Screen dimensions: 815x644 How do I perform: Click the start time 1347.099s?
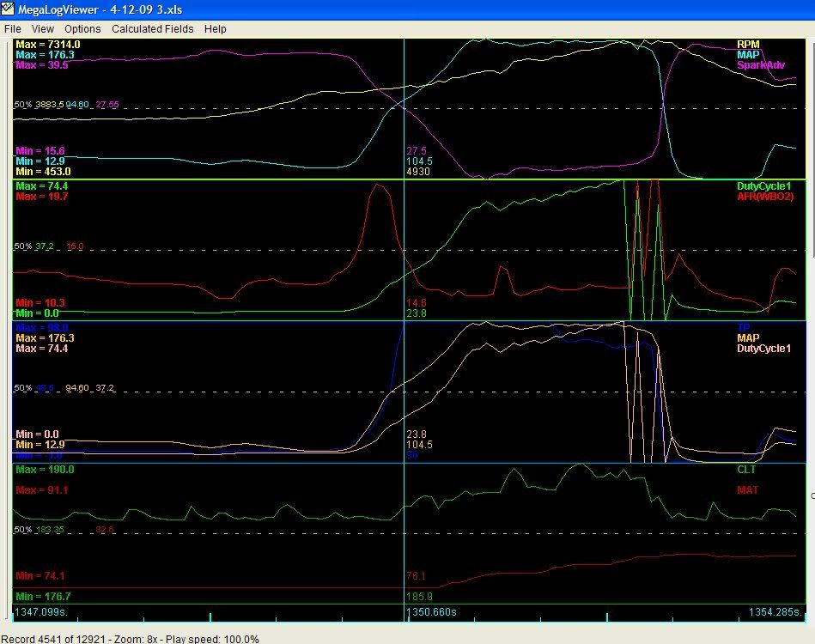pyautogui.click(x=41, y=611)
